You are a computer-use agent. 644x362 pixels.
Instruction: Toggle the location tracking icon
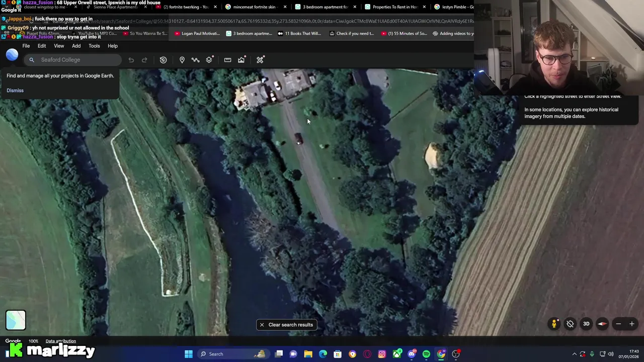pos(570,324)
